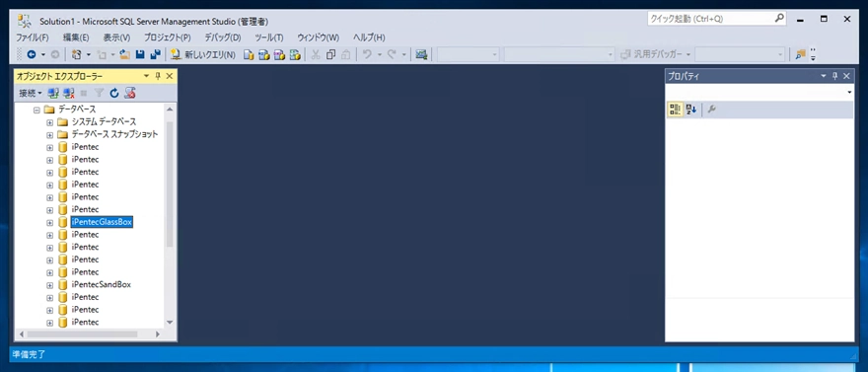Expand the iPentecGlassBox database node
This screenshot has width=868, height=372.
50,222
